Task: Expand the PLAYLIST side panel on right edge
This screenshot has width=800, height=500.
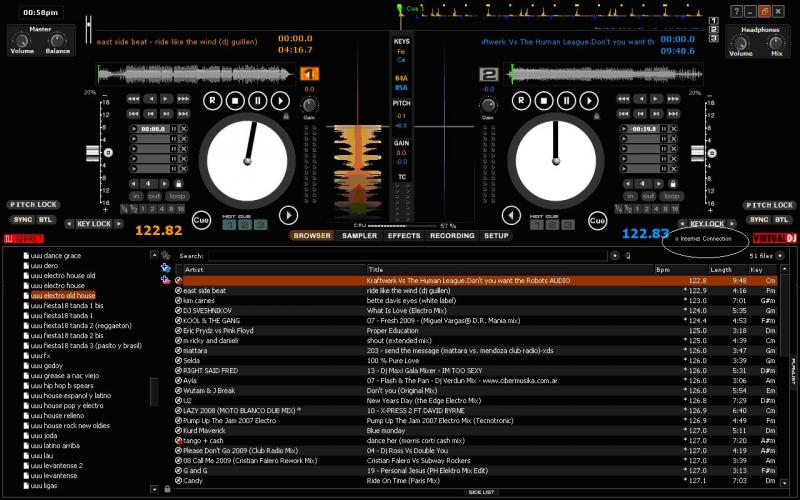Action: point(793,371)
